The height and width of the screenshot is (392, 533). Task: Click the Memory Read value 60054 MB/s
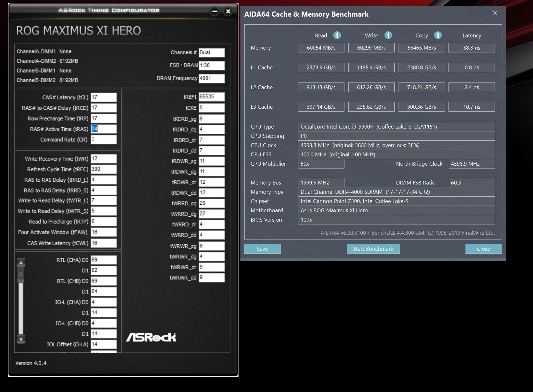(x=321, y=48)
